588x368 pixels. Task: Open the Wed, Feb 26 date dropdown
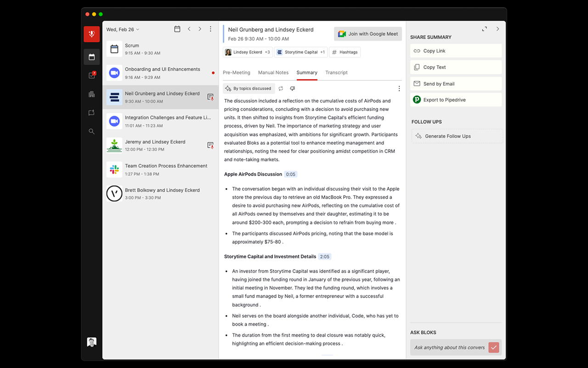[x=123, y=29]
